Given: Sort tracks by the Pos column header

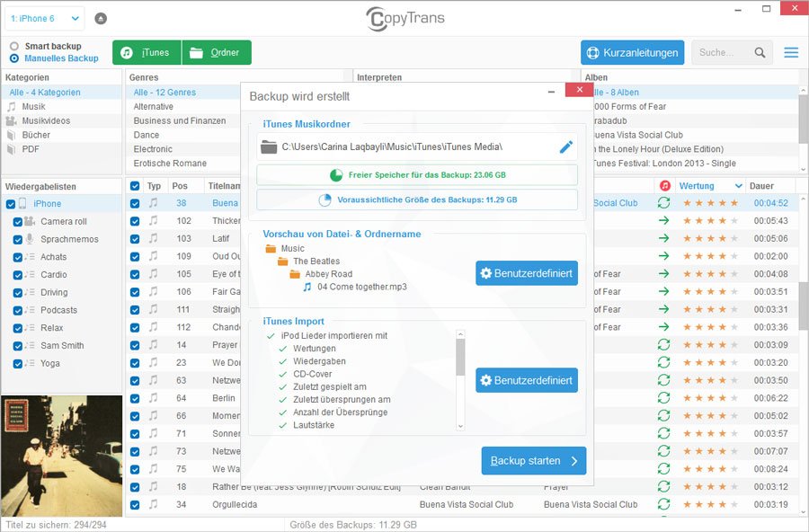Looking at the screenshot, I should tap(180, 186).
